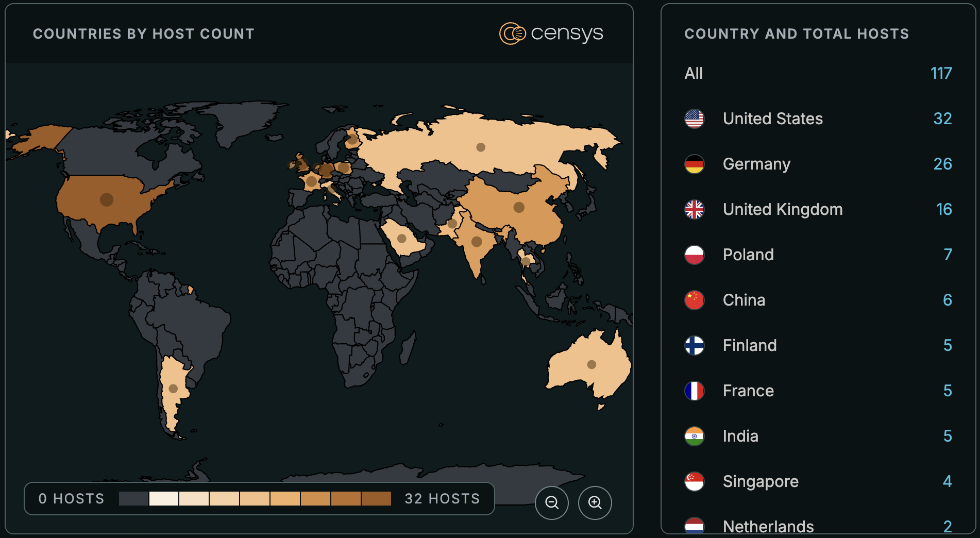Click the Countries By Host Count title
The height and width of the screenshot is (538, 980).
144,34
